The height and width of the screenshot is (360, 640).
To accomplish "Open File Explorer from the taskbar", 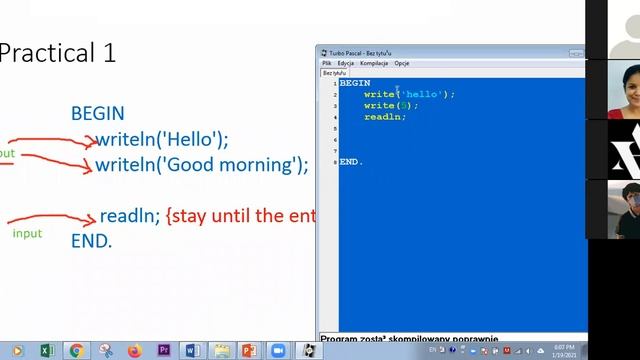I will [x=222, y=351].
